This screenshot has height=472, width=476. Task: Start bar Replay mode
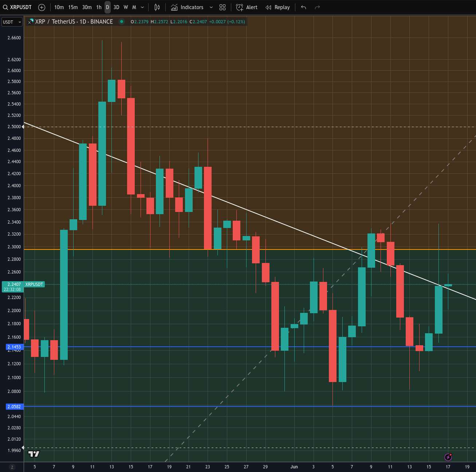pos(278,7)
